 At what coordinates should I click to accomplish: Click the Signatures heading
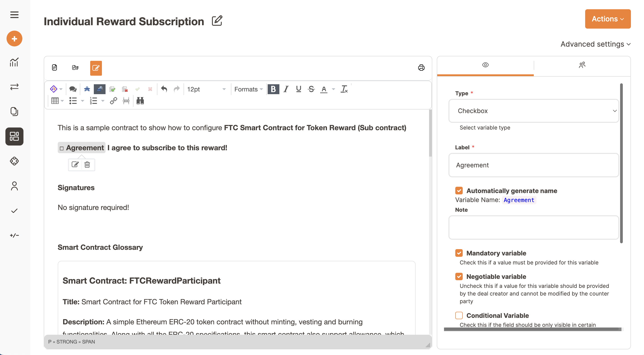coord(76,188)
